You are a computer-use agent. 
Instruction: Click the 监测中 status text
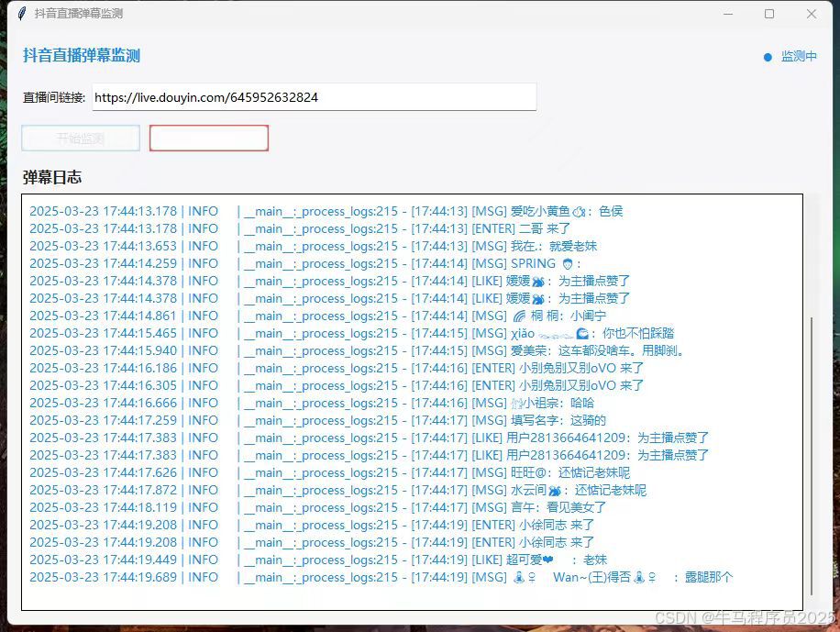[799, 56]
